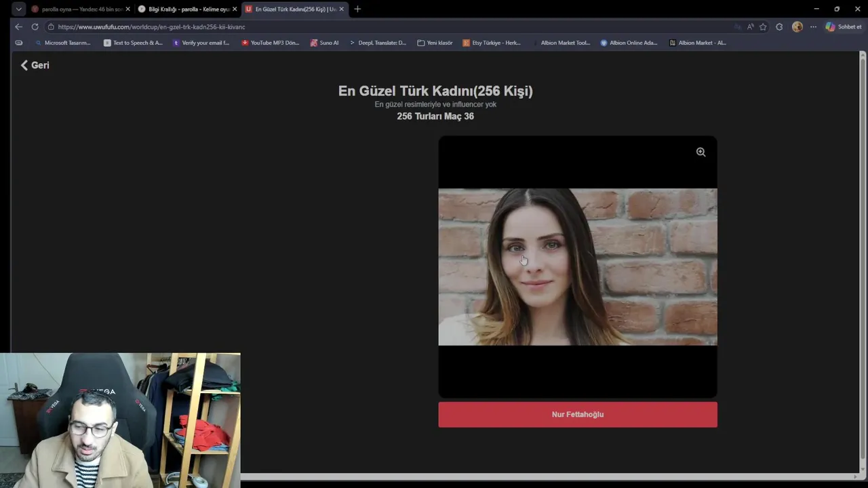Open the tab list dropdown arrow
This screenshot has height=488, width=868.
click(18, 9)
